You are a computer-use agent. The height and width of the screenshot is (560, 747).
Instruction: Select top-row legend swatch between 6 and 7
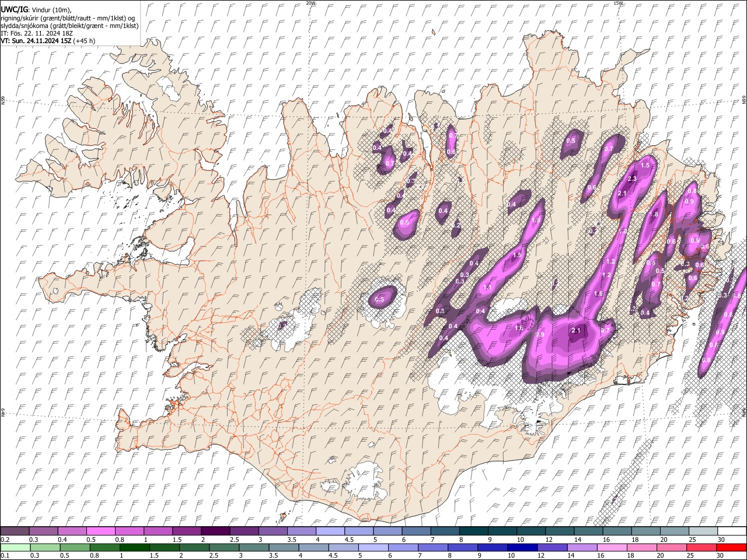tap(416, 531)
